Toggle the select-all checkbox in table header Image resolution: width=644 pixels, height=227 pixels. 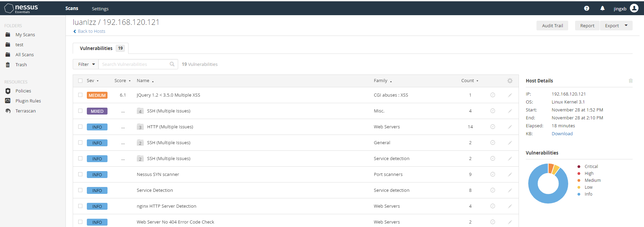tap(80, 81)
